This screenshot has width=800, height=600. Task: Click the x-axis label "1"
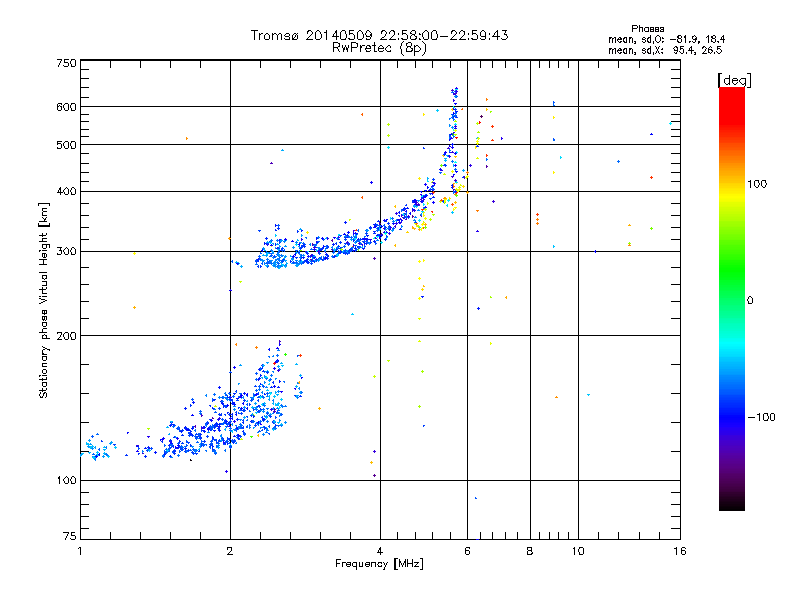[x=80, y=551]
